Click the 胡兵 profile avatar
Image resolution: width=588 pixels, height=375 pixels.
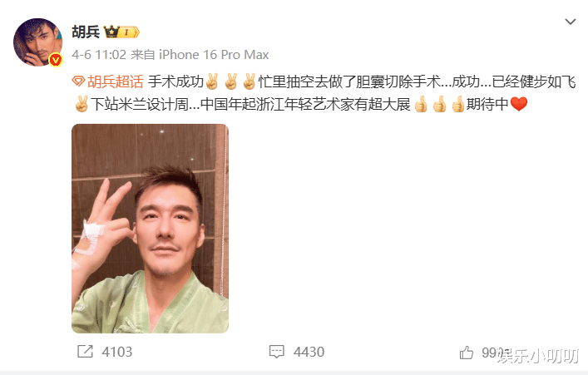pos(37,42)
